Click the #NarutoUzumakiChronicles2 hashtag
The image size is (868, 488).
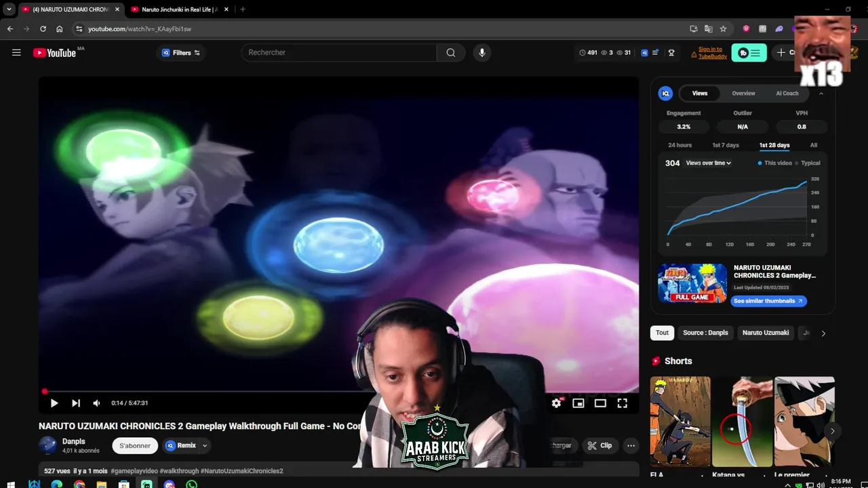pyautogui.click(x=242, y=470)
